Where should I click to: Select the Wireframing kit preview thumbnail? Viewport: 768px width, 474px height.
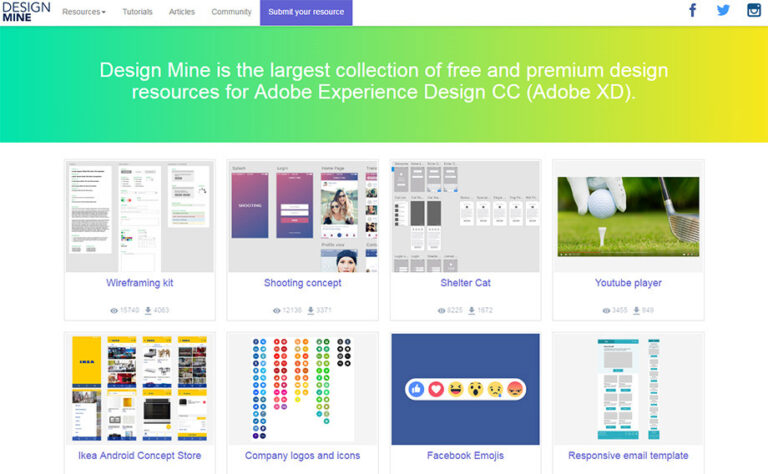pos(140,216)
